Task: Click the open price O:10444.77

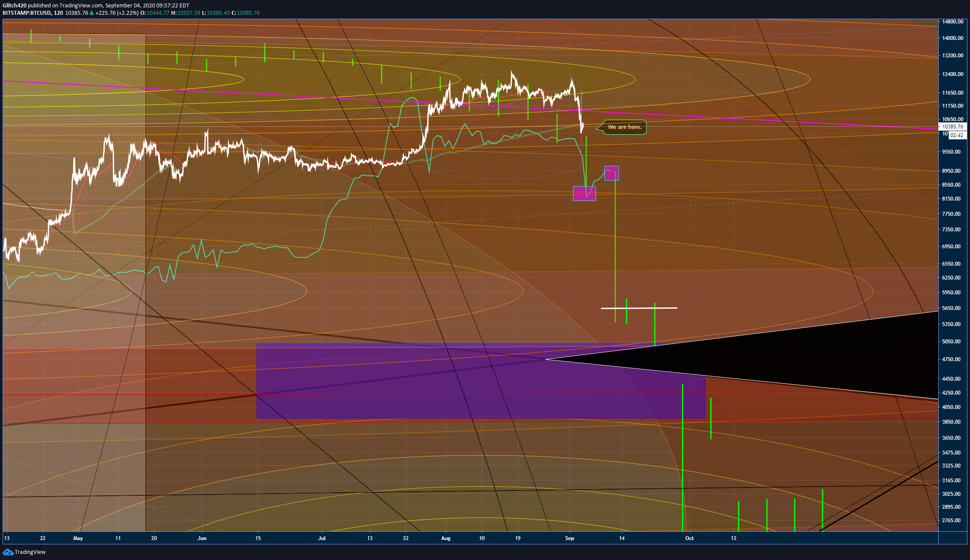Action: coord(155,13)
